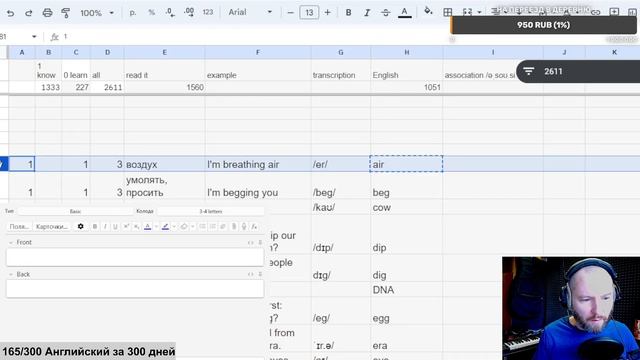Expand the merge cells dropdown arrow
The height and width of the screenshot is (360, 640).
479,13
